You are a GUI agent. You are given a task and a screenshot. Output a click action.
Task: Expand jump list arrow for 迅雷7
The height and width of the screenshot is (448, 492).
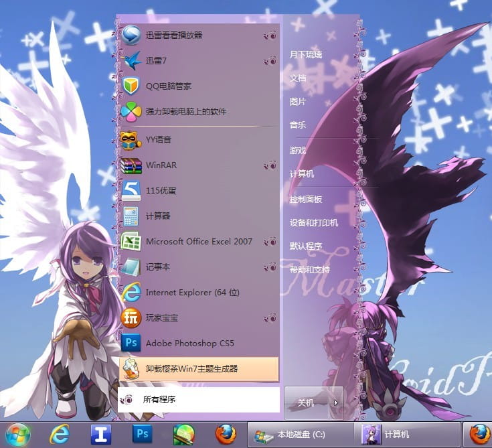pos(270,60)
